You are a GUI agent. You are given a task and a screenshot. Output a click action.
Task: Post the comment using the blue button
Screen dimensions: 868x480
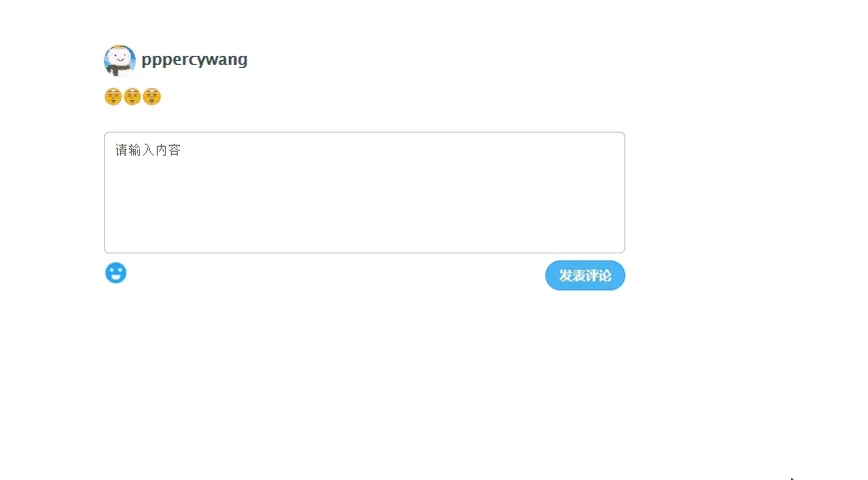(x=584, y=275)
